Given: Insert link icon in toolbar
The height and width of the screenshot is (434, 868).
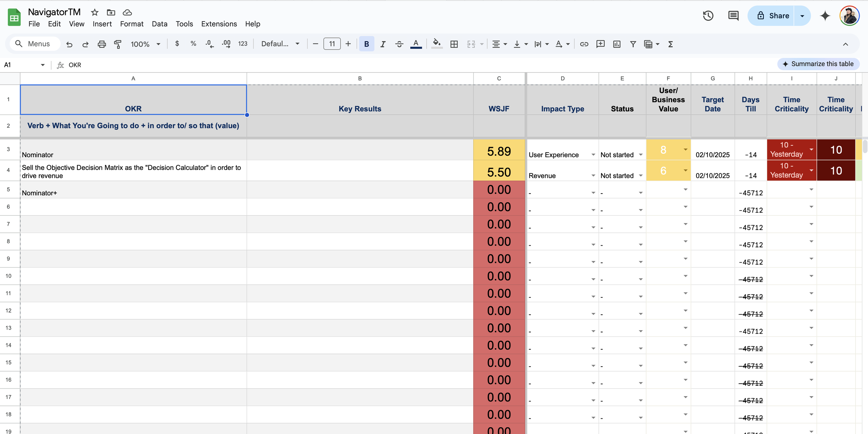Looking at the screenshot, I should coord(584,44).
